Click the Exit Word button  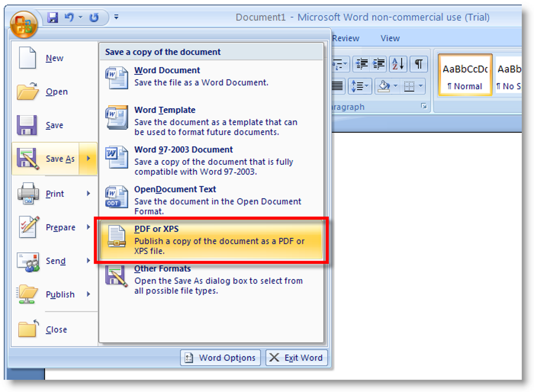pos(297,358)
